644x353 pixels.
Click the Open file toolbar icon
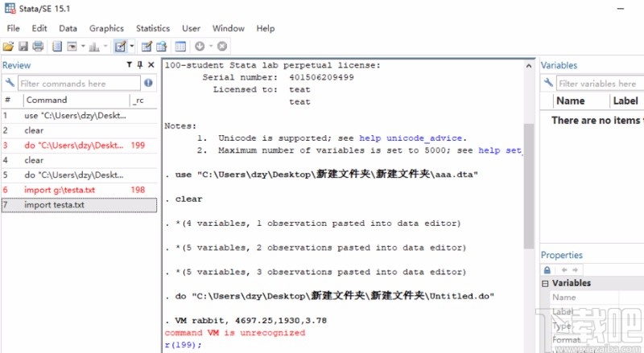pyautogui.click(x=8, y=47)
